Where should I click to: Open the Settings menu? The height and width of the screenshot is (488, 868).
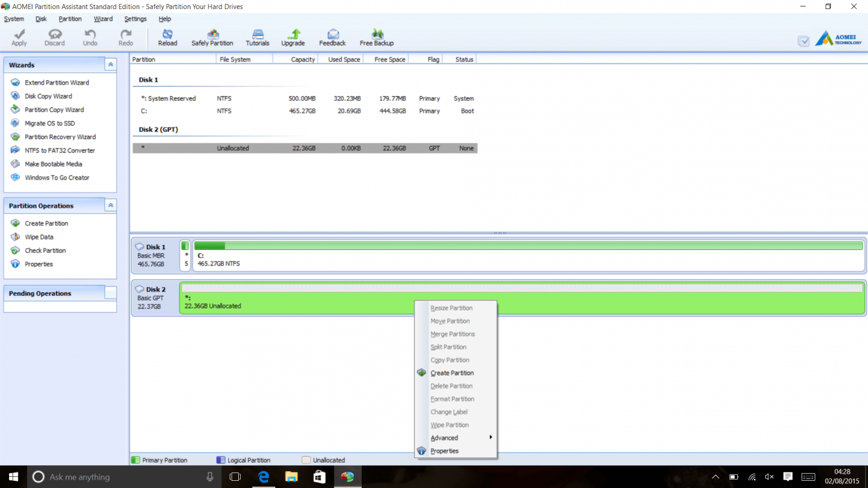[135, 19]
